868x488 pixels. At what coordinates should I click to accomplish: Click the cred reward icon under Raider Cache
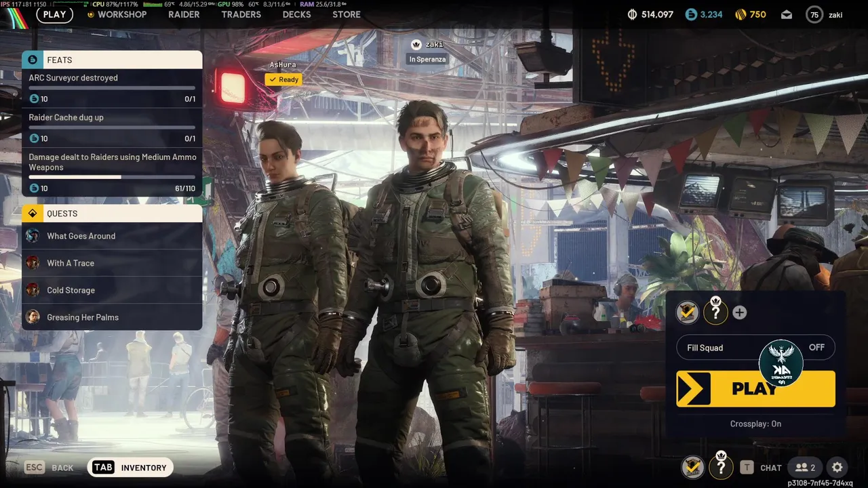(x=34, y=138)
